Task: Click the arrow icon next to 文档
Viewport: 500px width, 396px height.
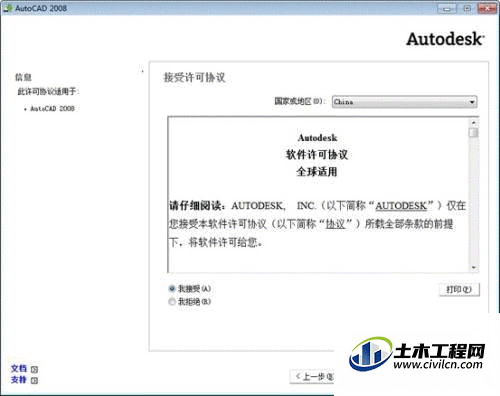Action: pyautogui.click(x=34, y=369)
